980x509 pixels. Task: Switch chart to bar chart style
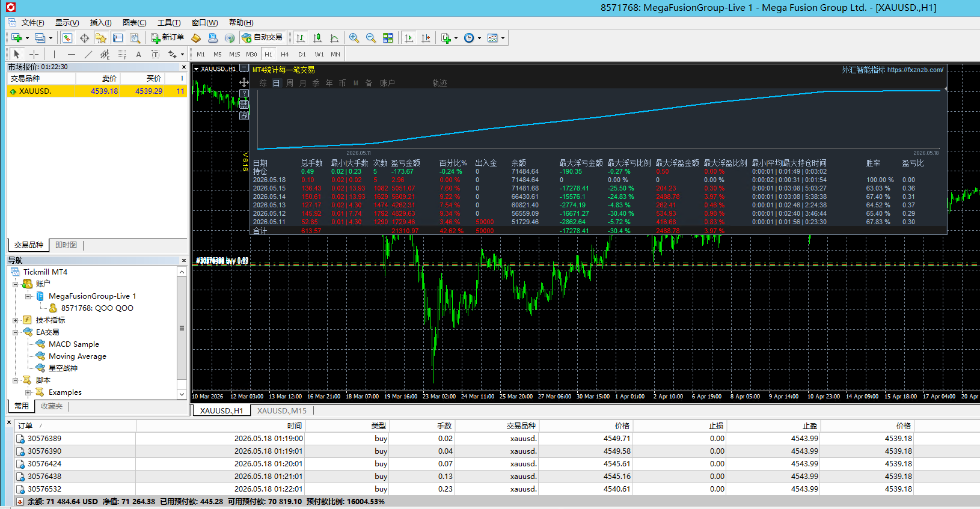tap(301, 38)
